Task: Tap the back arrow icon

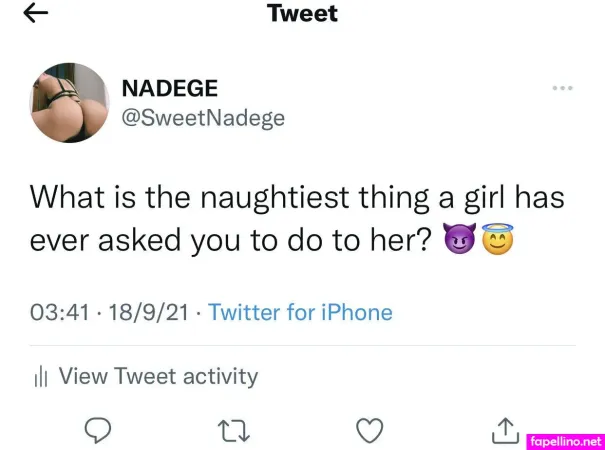Action: click(36, 14)
